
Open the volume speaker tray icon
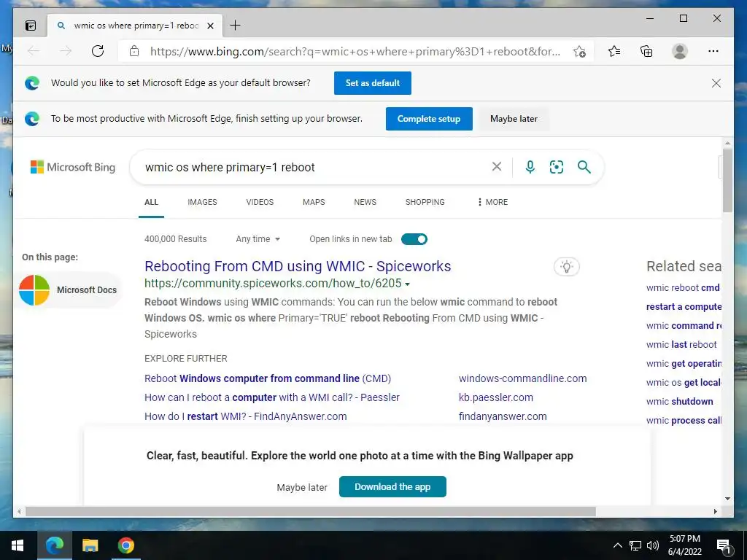coord(653,545)
